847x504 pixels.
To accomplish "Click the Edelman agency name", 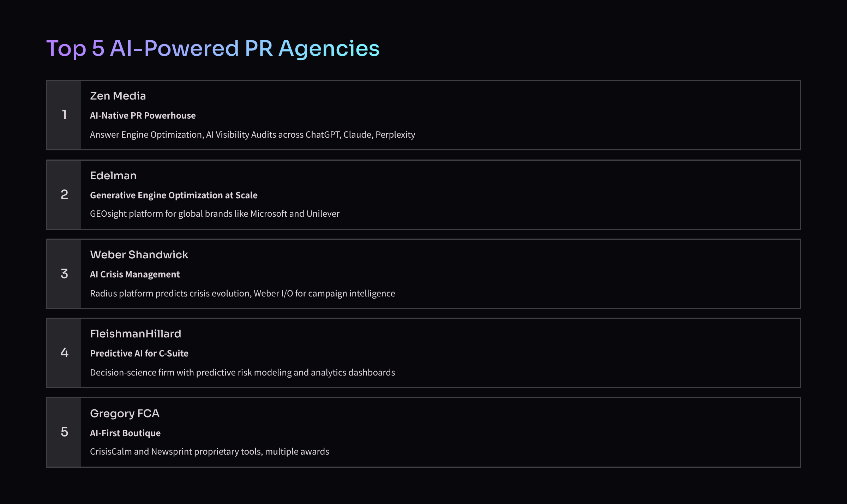I will [x=113, y=176].
